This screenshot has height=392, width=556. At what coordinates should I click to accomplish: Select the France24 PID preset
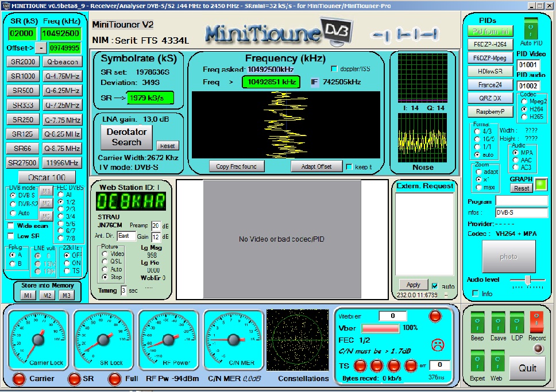click(491, 85)
